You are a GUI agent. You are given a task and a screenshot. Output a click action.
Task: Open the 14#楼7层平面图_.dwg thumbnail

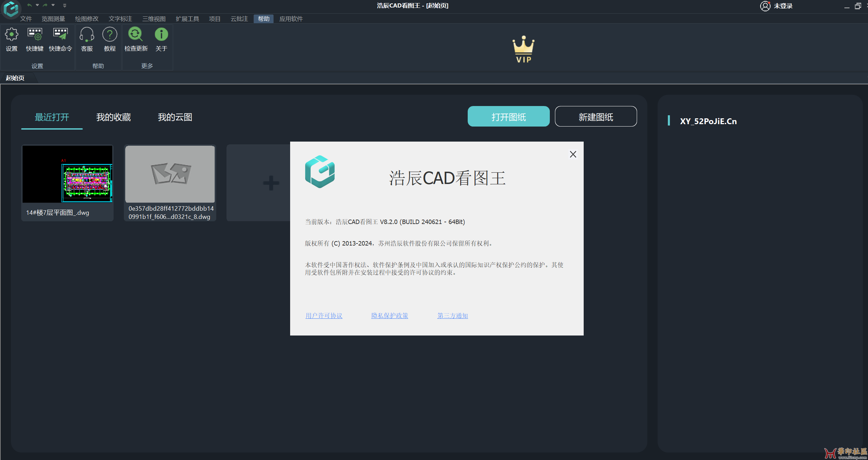tap(67, 174)
